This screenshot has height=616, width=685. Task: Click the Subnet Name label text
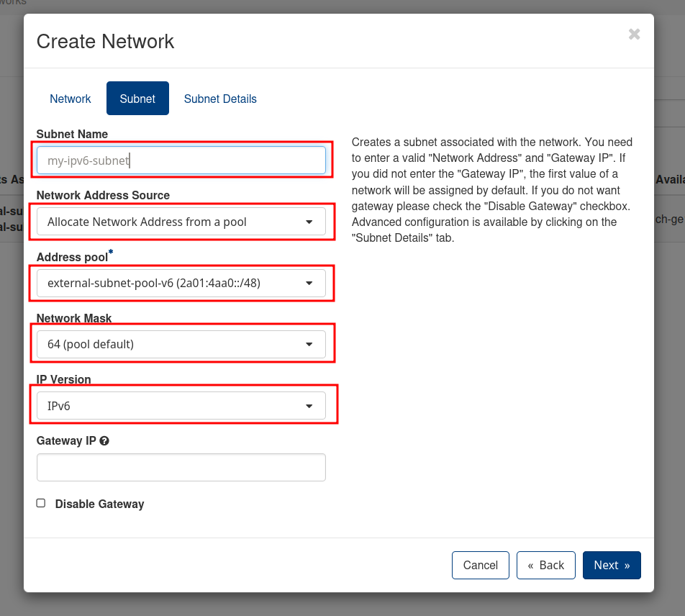[72, 134]
